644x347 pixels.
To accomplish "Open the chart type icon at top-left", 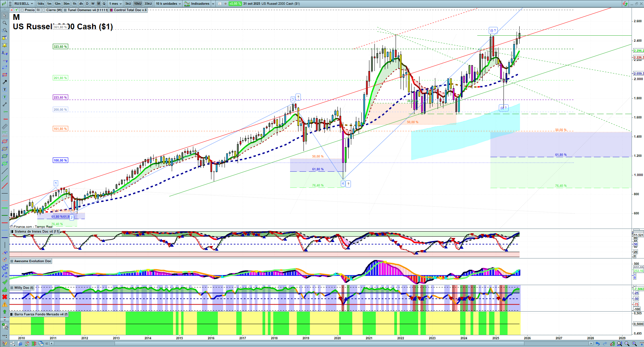I will click(x=4, y=4).
